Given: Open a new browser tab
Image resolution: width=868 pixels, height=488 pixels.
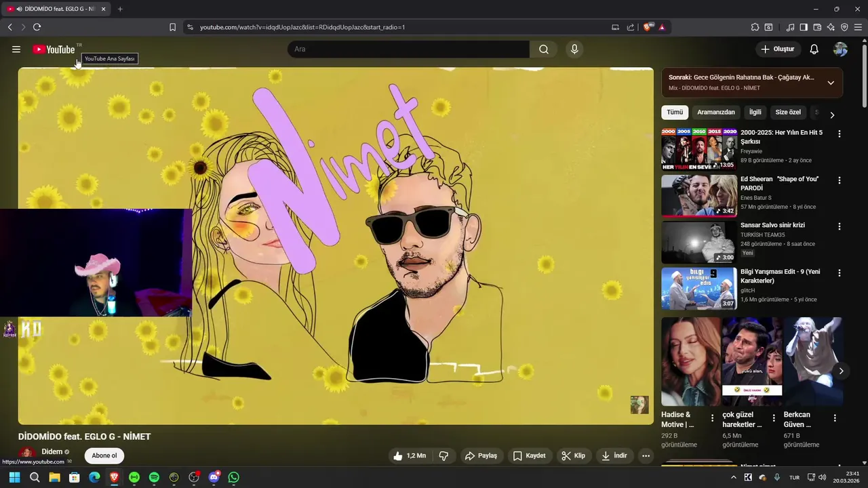Looking at the screenshot, I should 120,9.
